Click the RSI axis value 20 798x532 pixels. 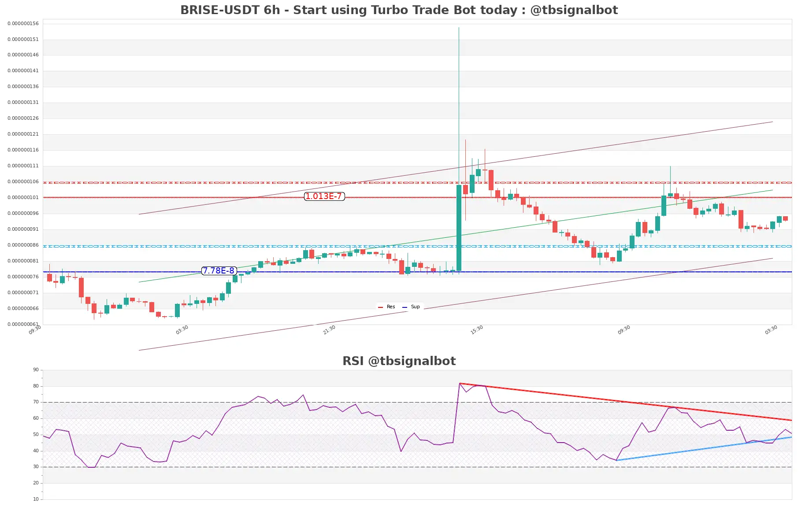tap(36, 483)
